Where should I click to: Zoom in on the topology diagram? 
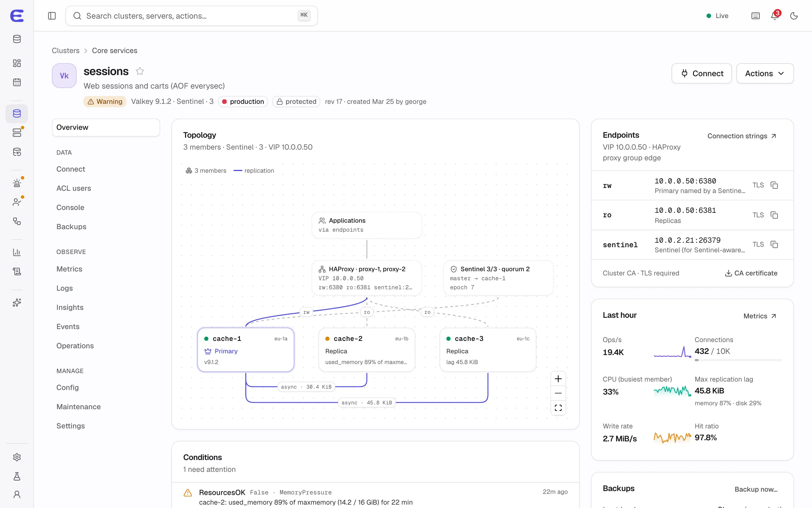click(x=558, y=379)
